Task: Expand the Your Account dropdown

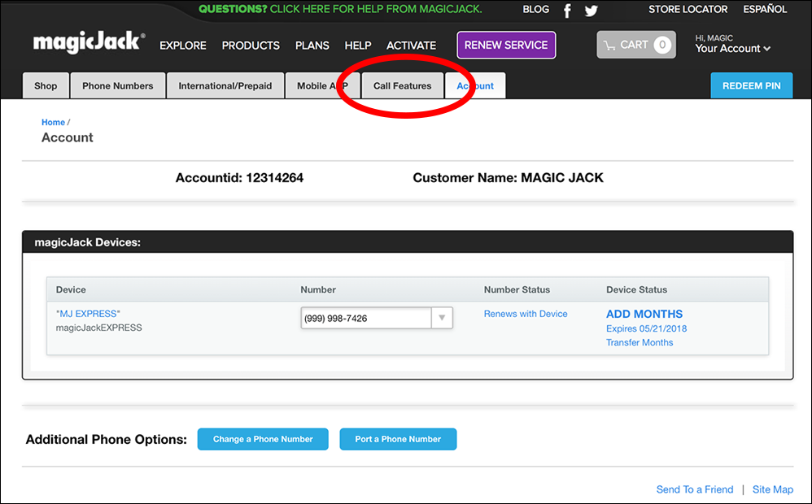Action: 731,49
